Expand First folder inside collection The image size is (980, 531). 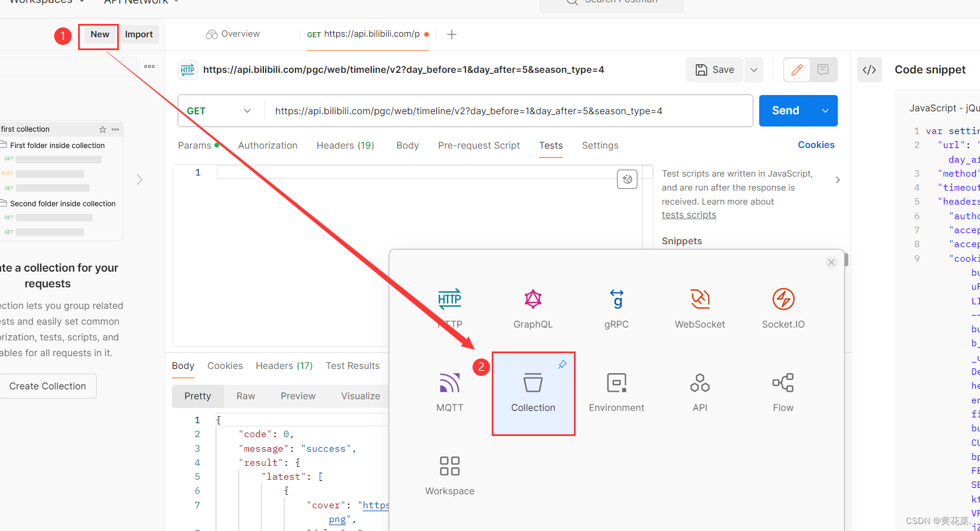click(x=57, y=145)
